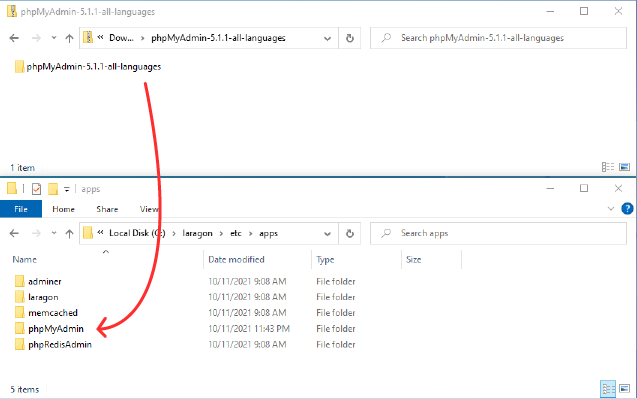Screen dimensions: 637x399
Task: Select phpMyAdmin-5.1.1-all-languages folder in zip window
Action: pyautogui.click(x=88, y=67)
